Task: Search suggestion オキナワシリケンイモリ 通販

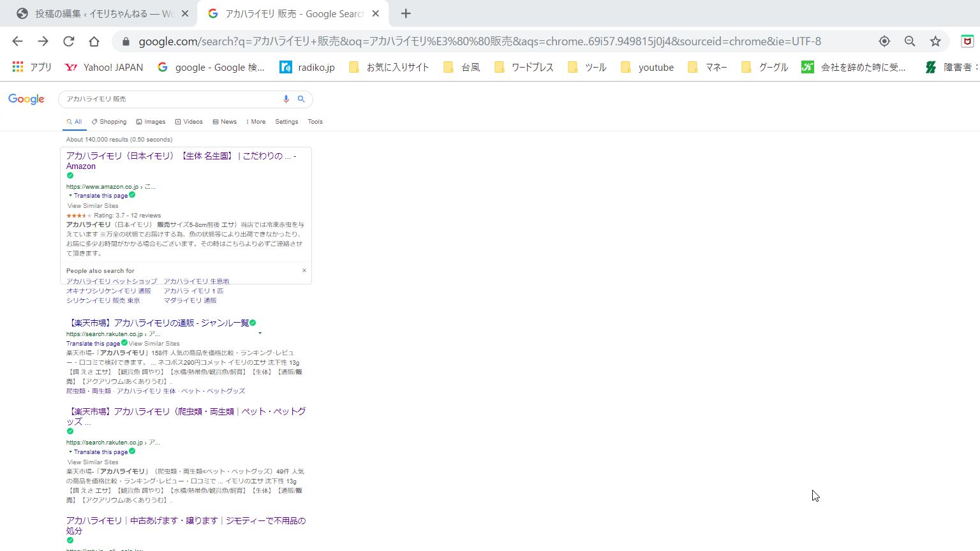Action: 108,291
